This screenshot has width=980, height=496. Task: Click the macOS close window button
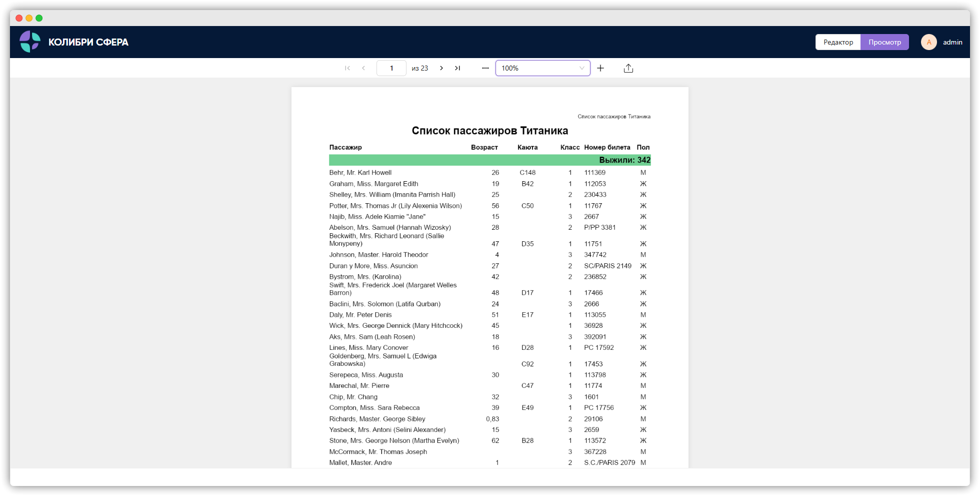(19, 18)
